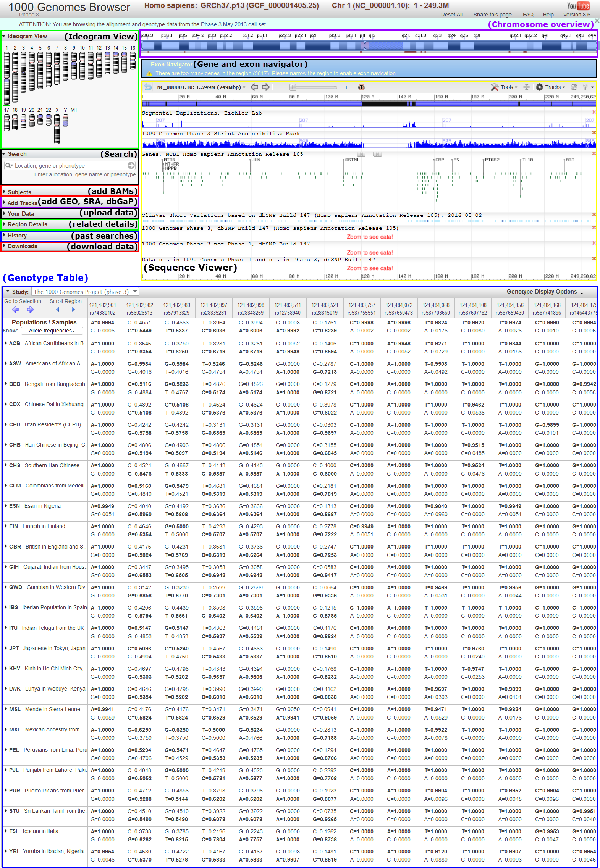Collapse the Ideogram View panel
600x868 pixels.
4,37
